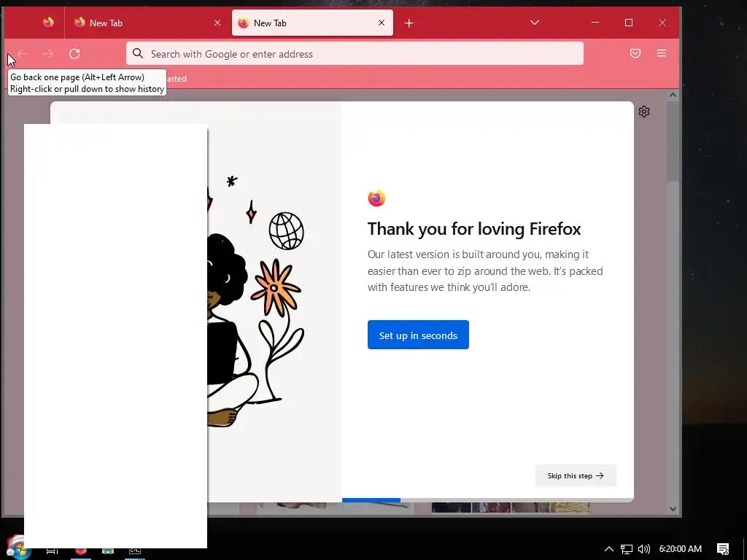Click the vertical scrollbar thumb
This screenshot has width=747, height=560.
(673, 141)
